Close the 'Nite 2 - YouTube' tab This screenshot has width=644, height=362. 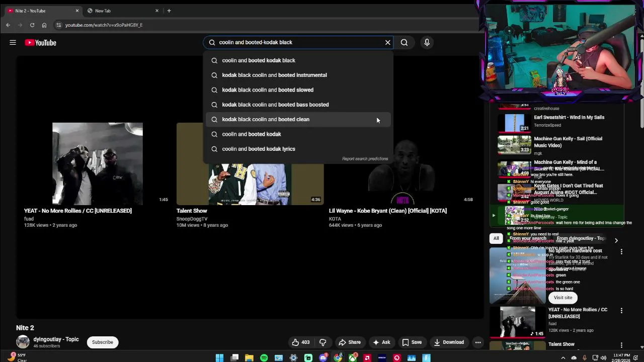click(x=77, y=11)
